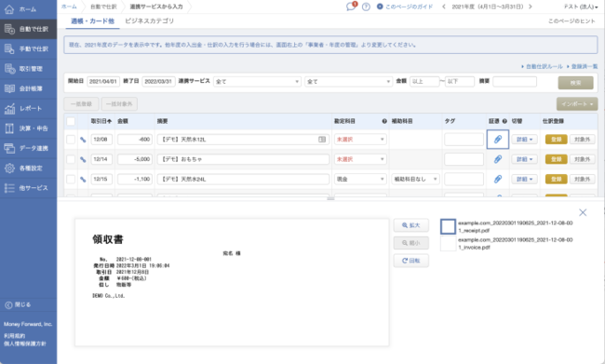Click the link icon on 12/08 row
The height and width of the screenshot is (364, 605).
point(83,140)
